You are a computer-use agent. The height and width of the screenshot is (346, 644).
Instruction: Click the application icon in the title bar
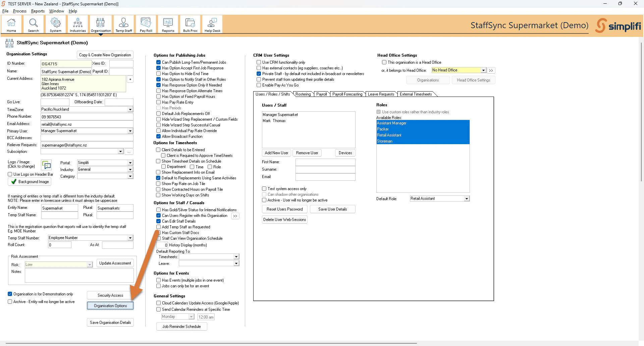click(x=3, y=4)
